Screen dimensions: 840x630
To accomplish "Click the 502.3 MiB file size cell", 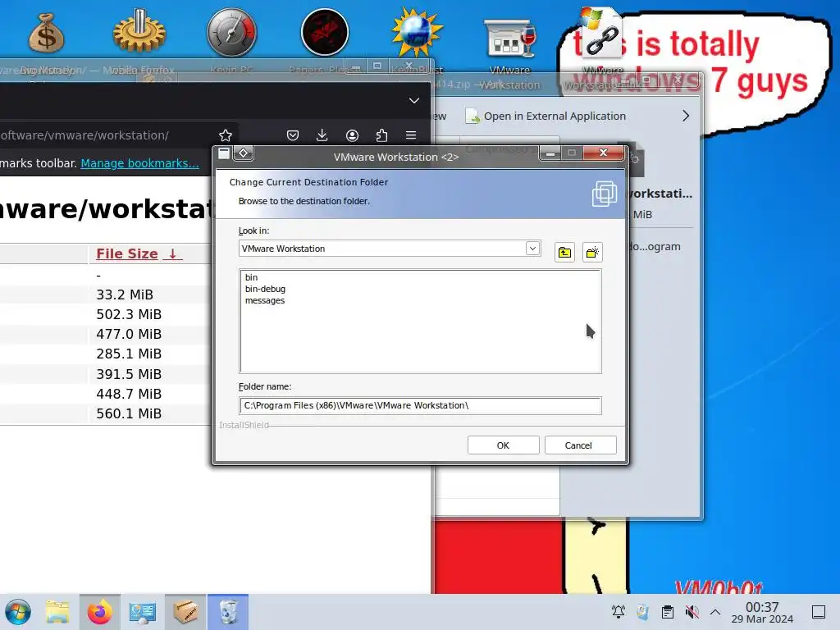I will pyautogui.click(x=129, y=314).
